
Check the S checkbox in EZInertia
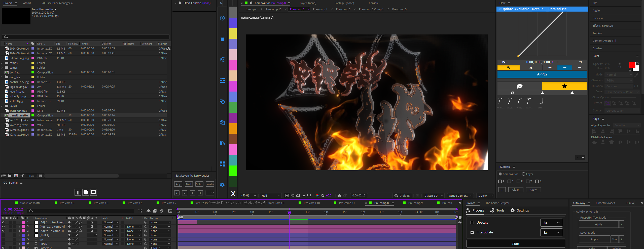(509, 181)
